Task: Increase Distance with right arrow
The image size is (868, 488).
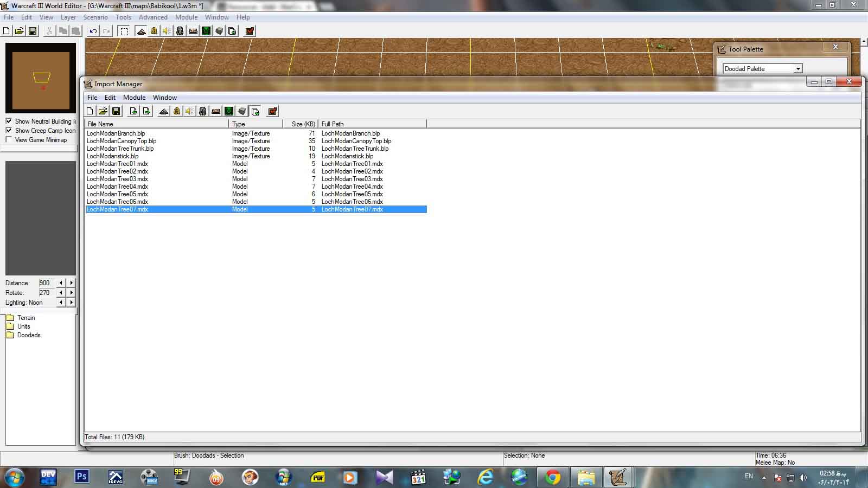Action: coord(71,282)
